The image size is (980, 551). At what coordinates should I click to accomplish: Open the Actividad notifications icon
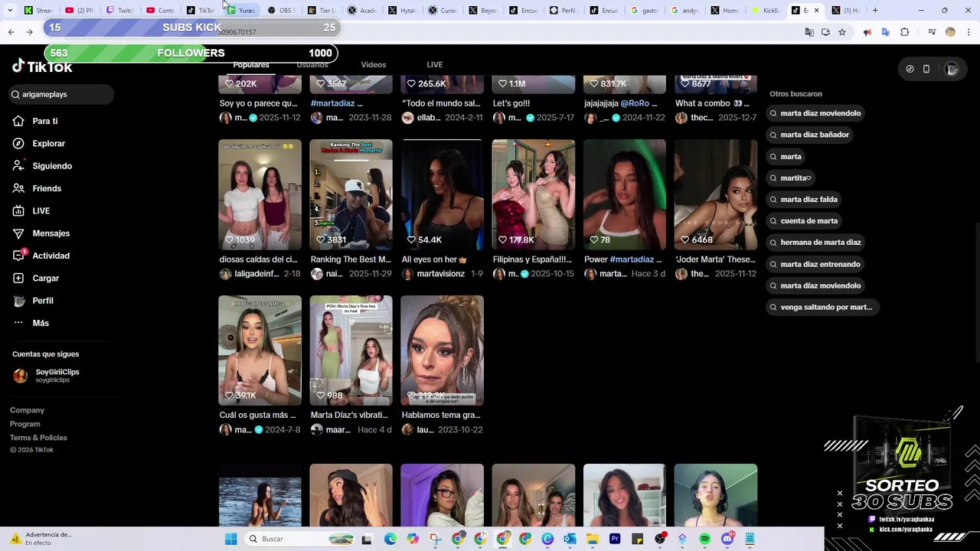(x=18, y=256)
